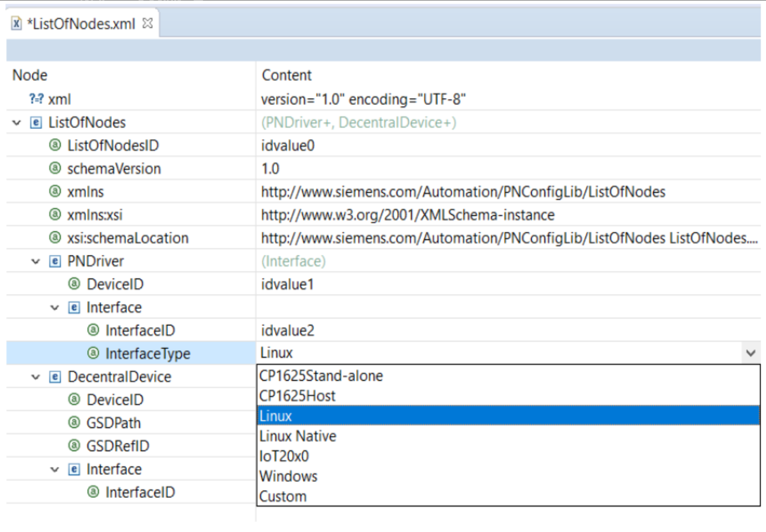
Task: Click the InterfaceType attribute icon
Action: click(x=93, y=353)
